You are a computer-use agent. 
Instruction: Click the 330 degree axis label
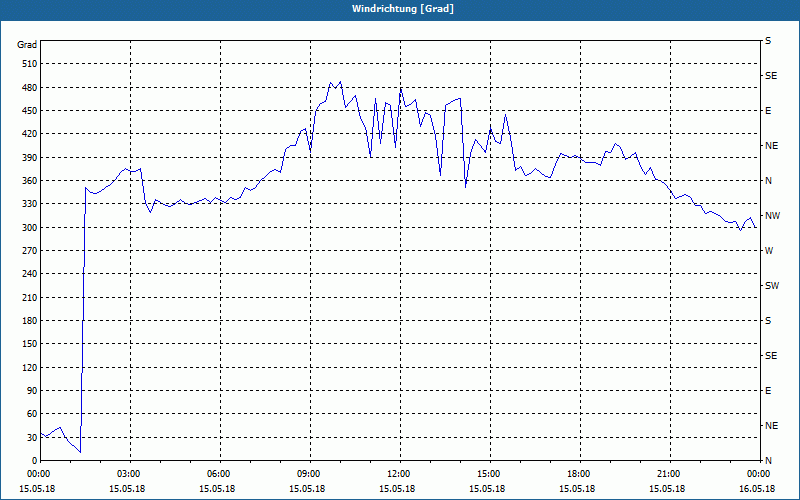(30, 204)
